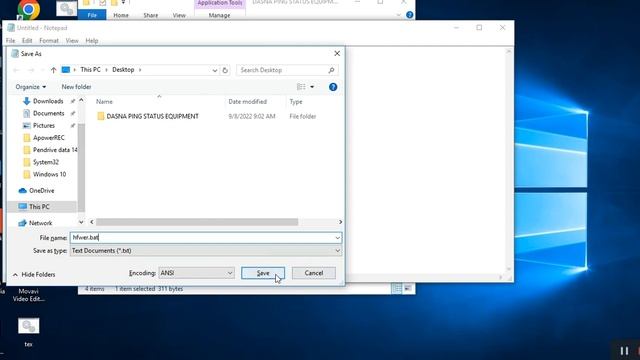Select DASNA PING STATUS EQUIPMENT folder
640x360 pixels.
152,116
